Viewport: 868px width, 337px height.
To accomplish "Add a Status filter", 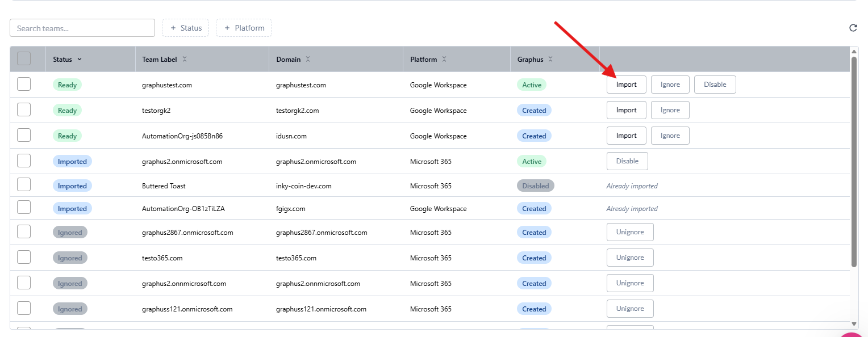I will 186,28.
